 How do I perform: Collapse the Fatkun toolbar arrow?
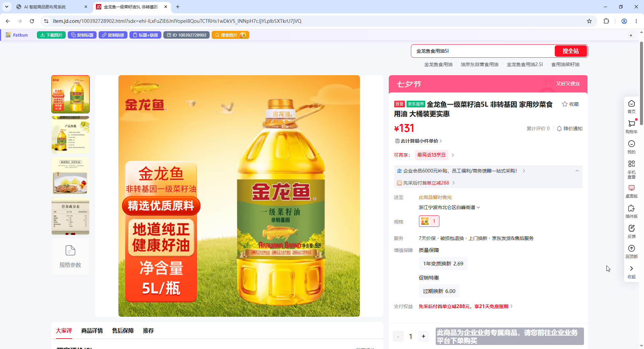(x=631, y=35)
